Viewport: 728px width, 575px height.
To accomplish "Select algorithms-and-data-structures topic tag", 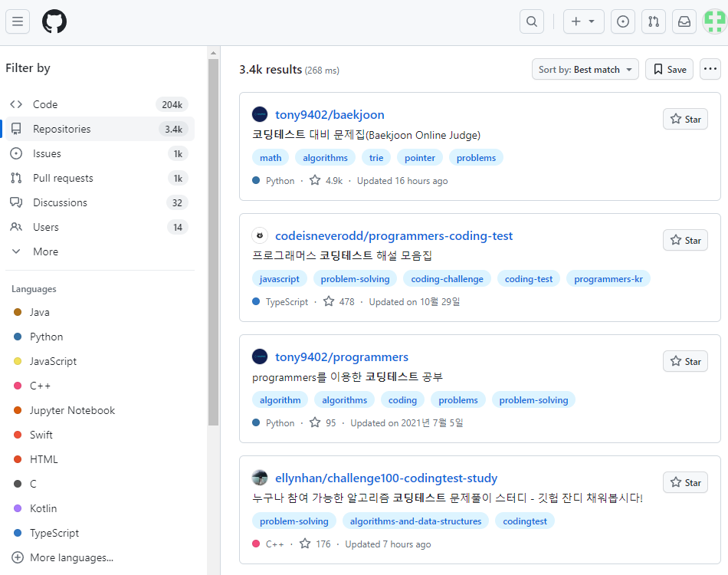I will tap(415, 521).
